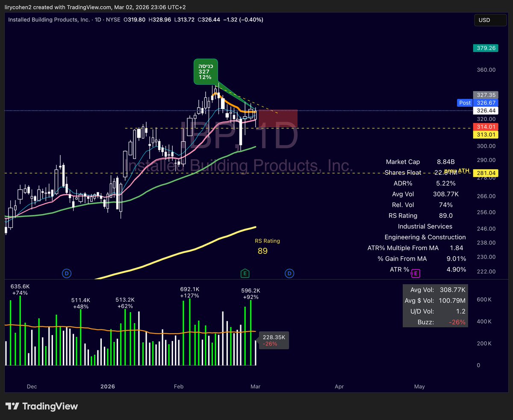
Task: Click the 327.35 gray price label
Action: (486, 95)
